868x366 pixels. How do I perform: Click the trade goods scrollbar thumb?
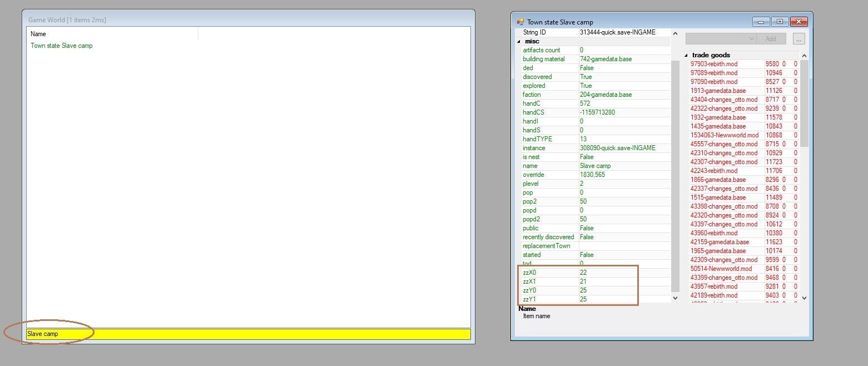coord(804,103)
